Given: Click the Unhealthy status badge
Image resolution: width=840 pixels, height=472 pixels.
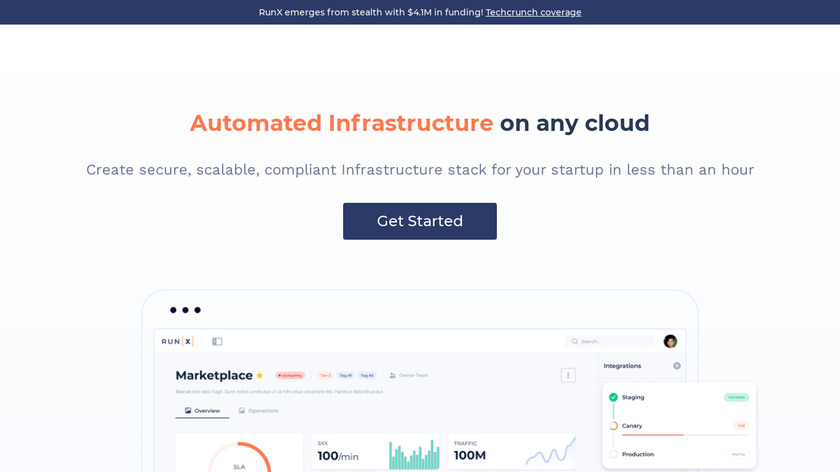Looking at the screenshot, I should coord(290,376).
